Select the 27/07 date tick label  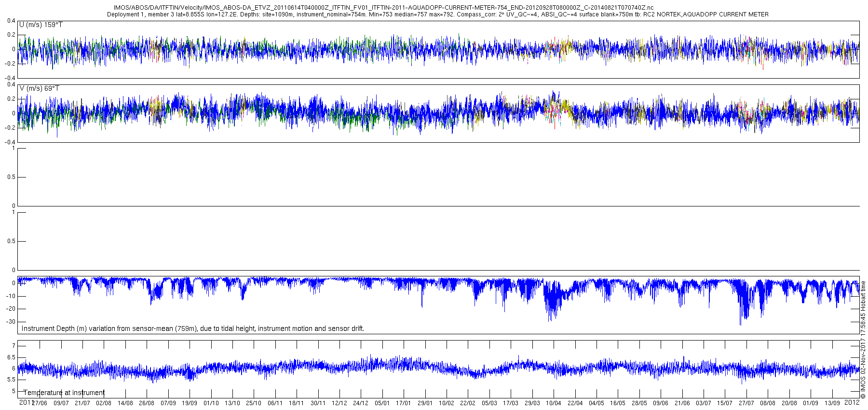point(746,403)
